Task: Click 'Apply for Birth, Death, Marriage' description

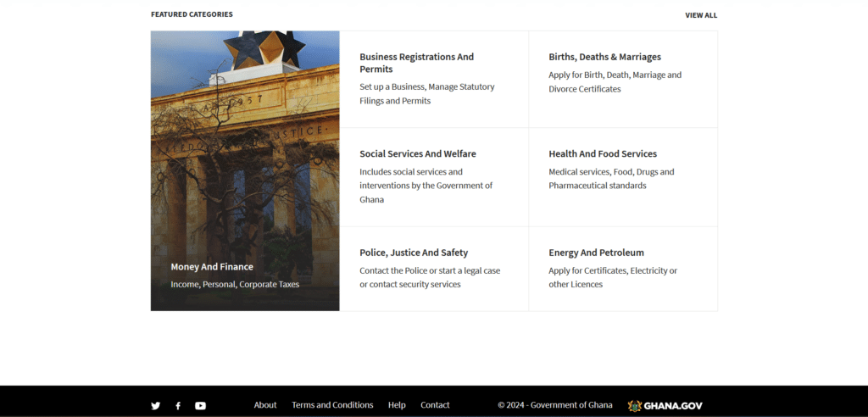Action: [x=615, y=82]
